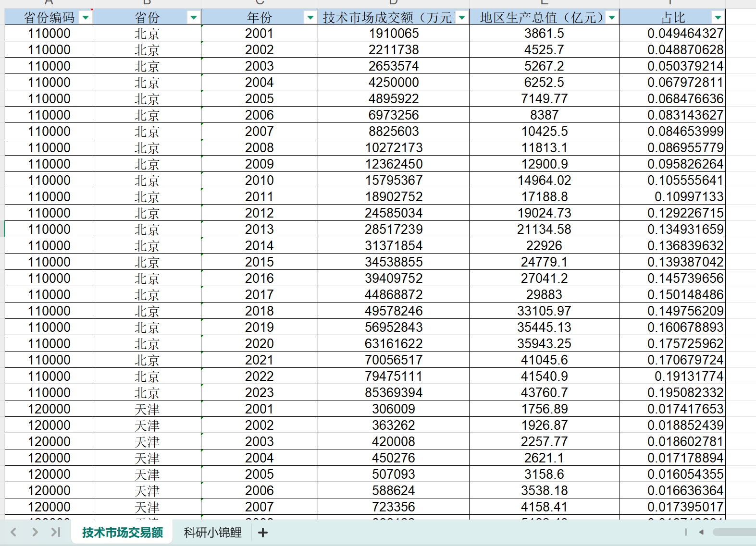Click horizontal scrollbar left arrow

coord(701,532)
